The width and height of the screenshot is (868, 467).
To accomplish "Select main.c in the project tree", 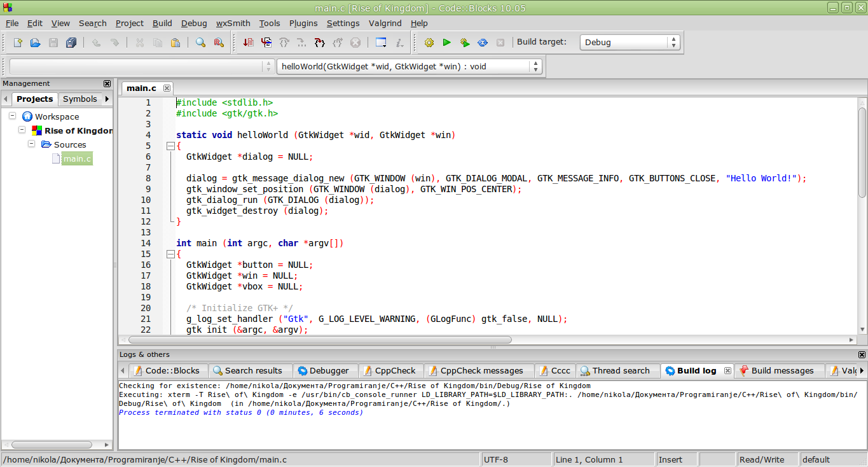I will click(x=76, y=158).
